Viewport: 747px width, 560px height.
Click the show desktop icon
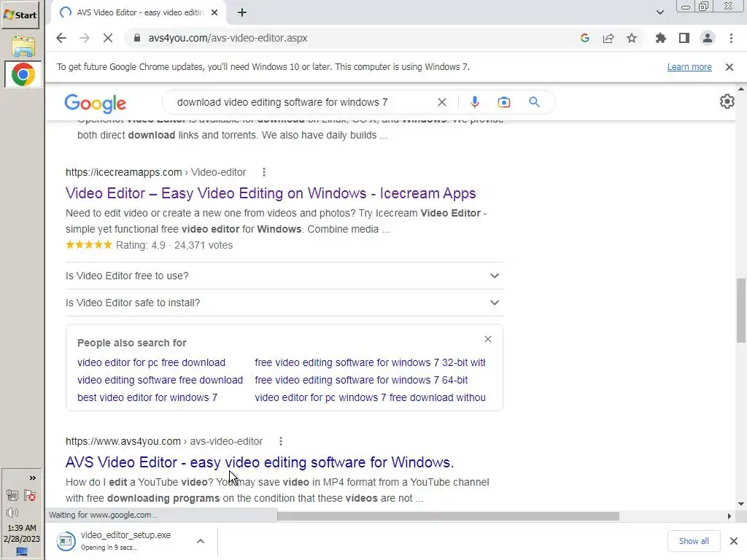pyautogui.click(x=22, y=552)
